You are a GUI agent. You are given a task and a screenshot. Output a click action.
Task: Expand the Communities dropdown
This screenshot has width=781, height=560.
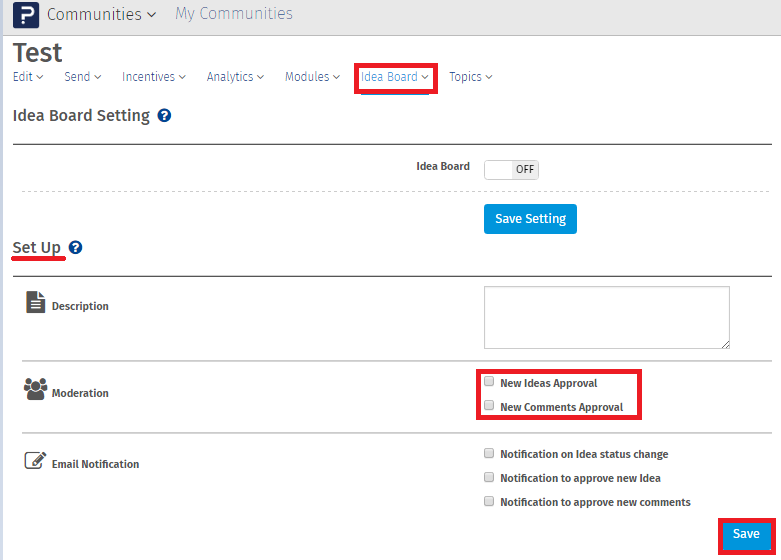coord(101,14)
